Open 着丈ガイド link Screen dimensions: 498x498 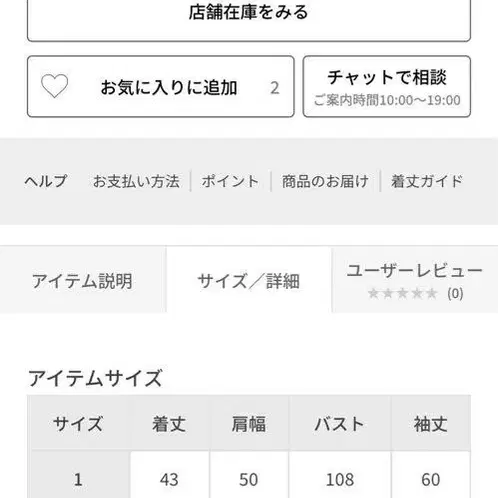coord(427,181)
